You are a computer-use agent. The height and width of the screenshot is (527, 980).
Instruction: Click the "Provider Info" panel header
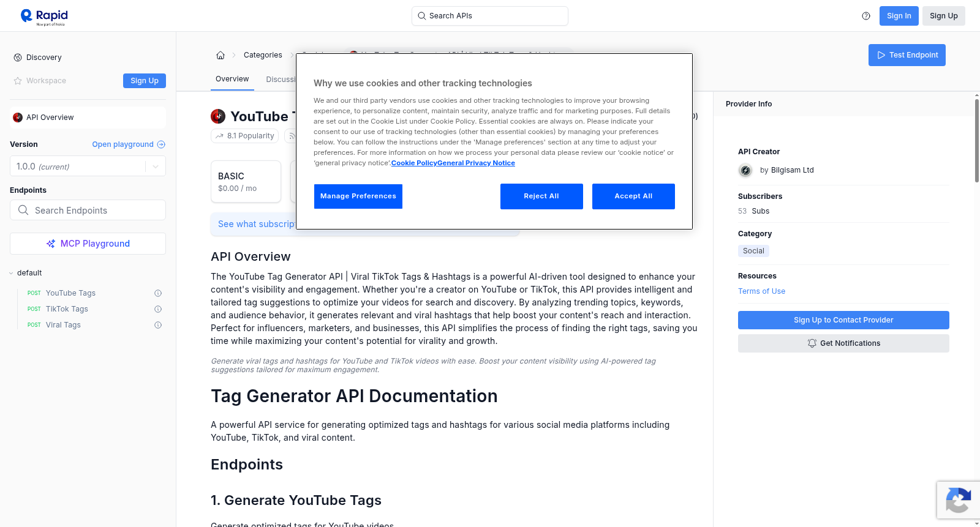(x=748, y=104)
